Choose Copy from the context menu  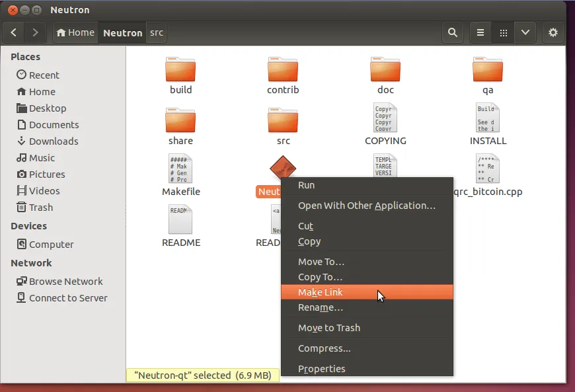[x=367, y=242]
